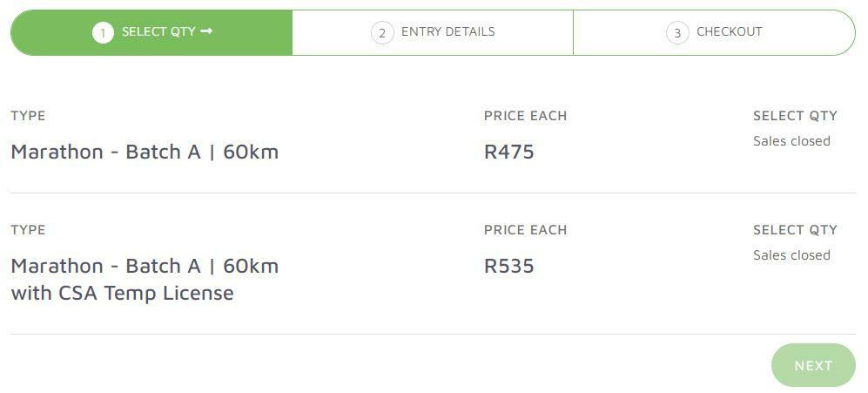Click the second Select Qty column label
Viewport: 868px width, 393px height.
(795, 230)
